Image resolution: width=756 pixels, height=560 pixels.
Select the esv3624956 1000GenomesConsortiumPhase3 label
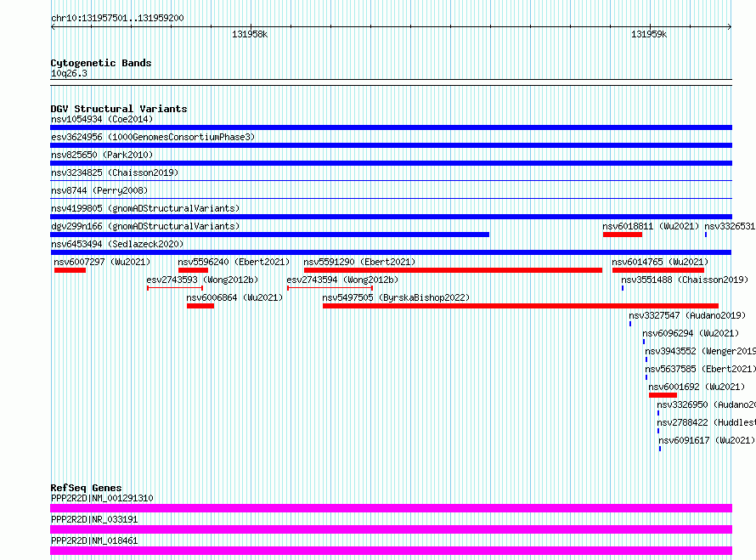[x=153, y=137]
